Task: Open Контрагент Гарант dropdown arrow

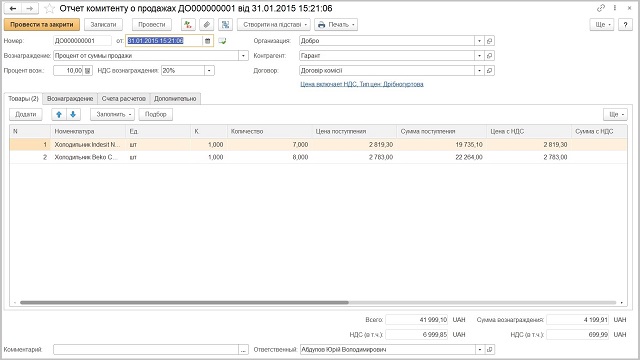Action: tap(479, 56)
